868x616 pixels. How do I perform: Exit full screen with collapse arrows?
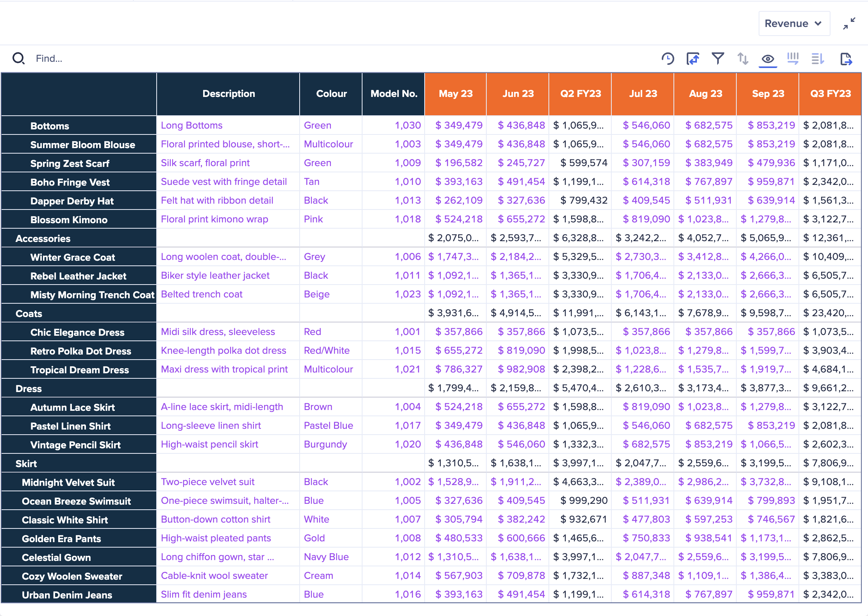(849, 23)
